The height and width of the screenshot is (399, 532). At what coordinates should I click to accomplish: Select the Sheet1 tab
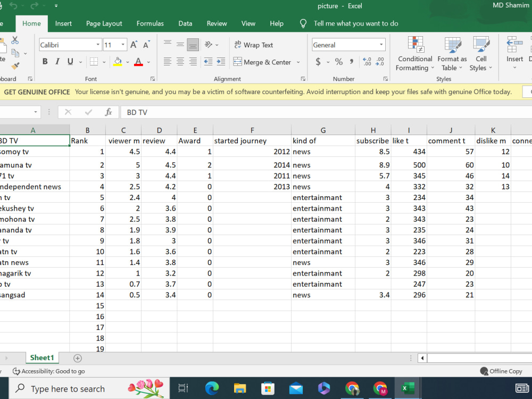[42, 358]
